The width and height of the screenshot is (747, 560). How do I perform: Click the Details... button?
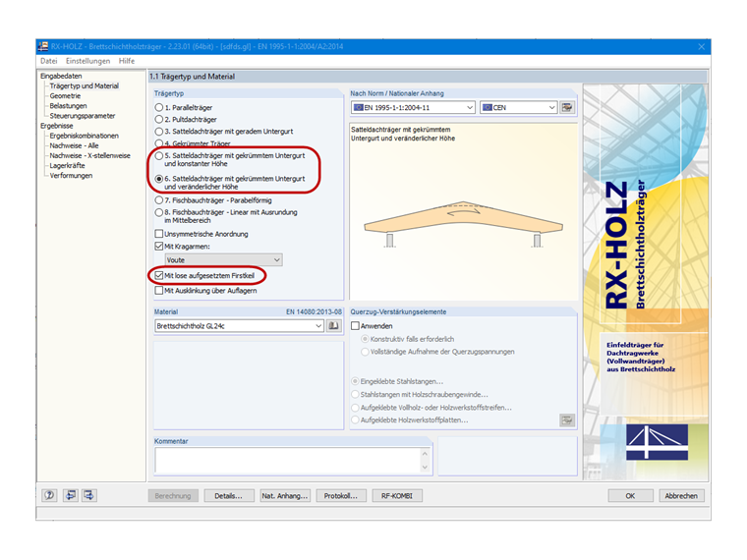pos(229,496)
